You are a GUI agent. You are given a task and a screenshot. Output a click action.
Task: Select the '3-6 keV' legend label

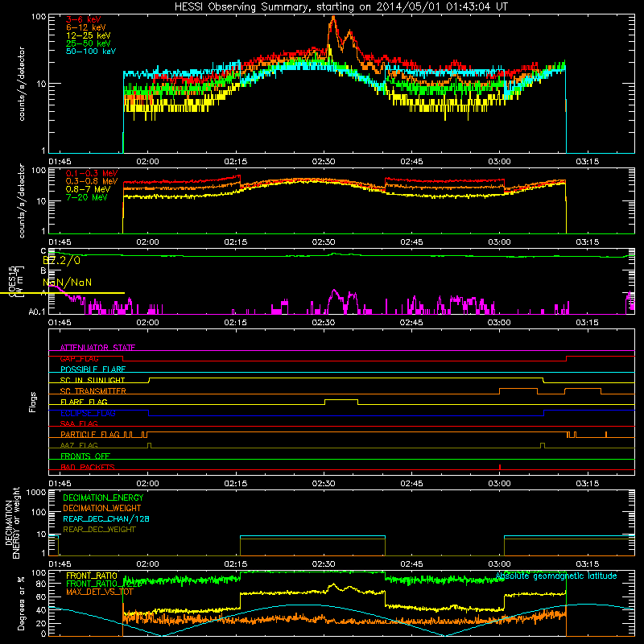[83, 19]
